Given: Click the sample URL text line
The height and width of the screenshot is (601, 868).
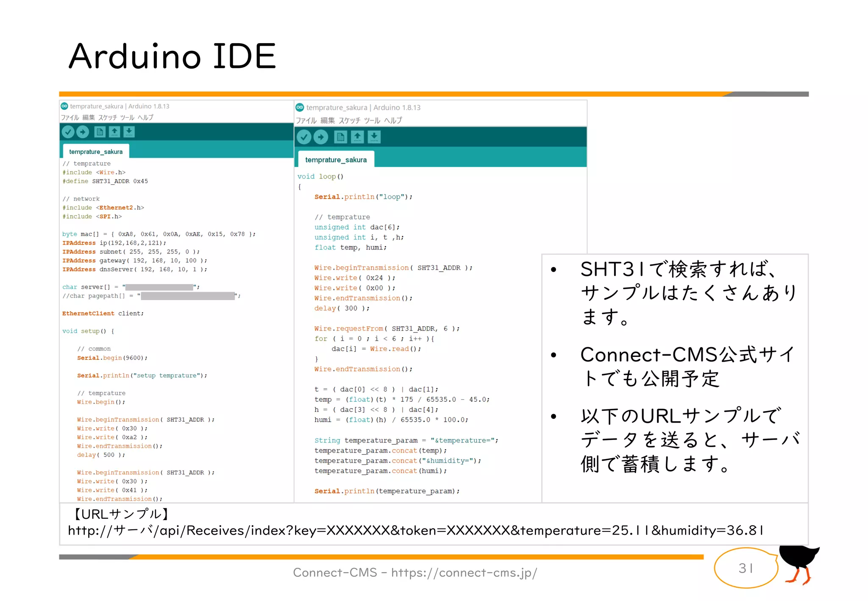Looking at the screenshot, I should pyautogui.click(x=416, y=530).
